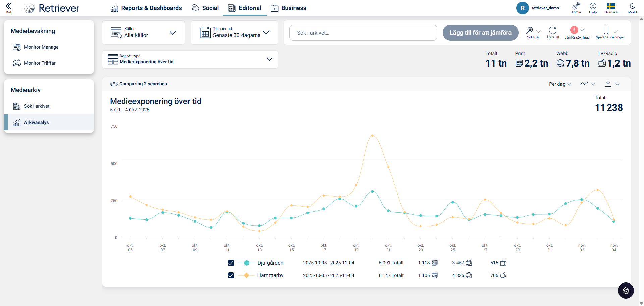This screenshot has width=644, height=306.
Task: Open Monitor Träffar in the sidebar
Action: point(40,63)
